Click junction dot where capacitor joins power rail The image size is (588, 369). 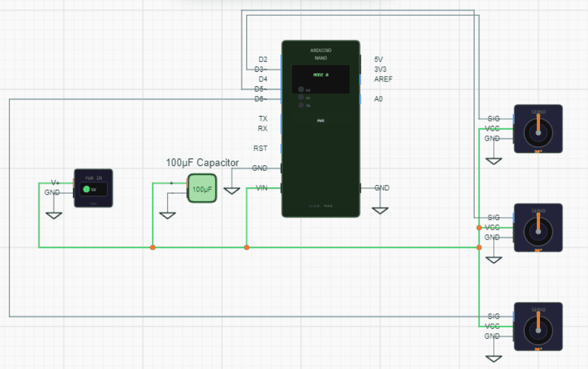pos(153,247)
